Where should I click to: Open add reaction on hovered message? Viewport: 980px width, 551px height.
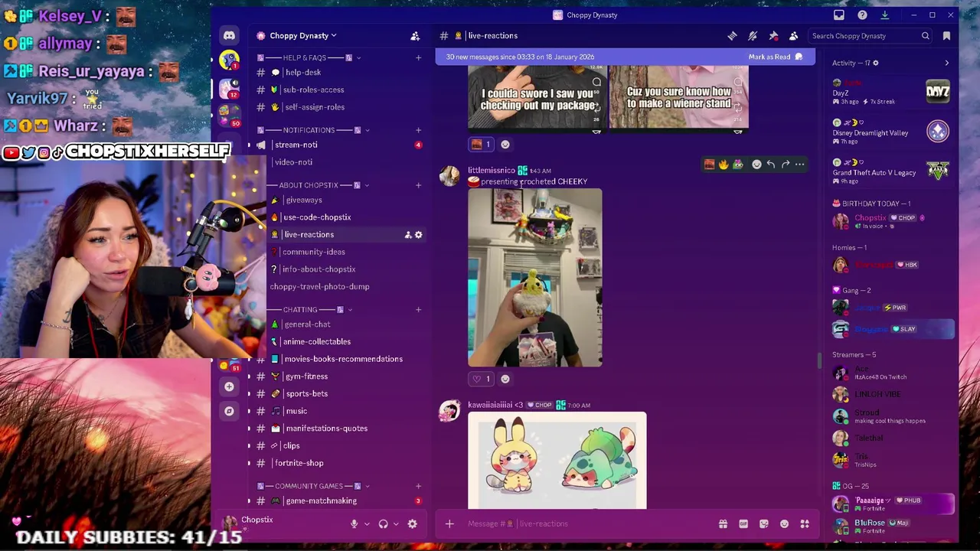click(x=756, y=164)
